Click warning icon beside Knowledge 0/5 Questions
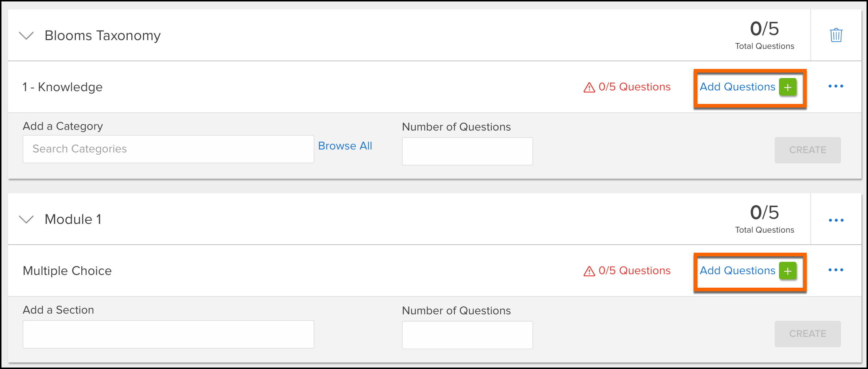Viewport: 868px width, 369px height. coord(589,88)
